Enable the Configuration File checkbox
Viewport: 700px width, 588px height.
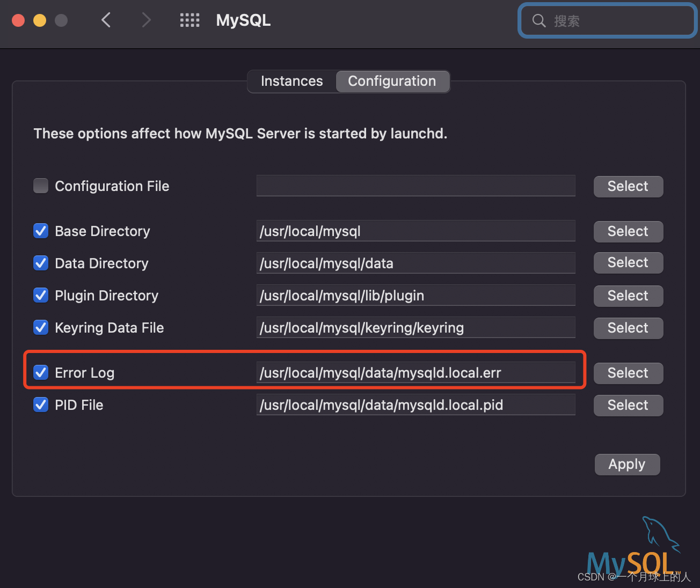(x=41, y=186)
